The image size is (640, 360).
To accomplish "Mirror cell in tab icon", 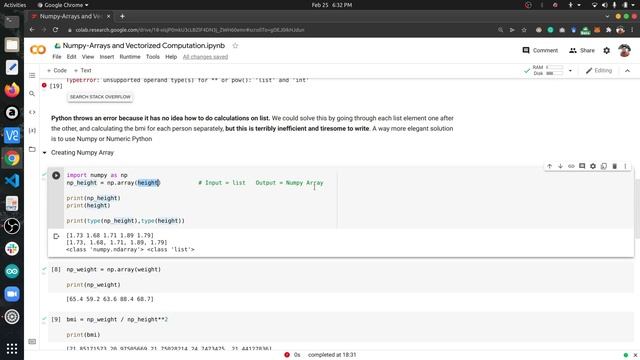I will (604, 166).
